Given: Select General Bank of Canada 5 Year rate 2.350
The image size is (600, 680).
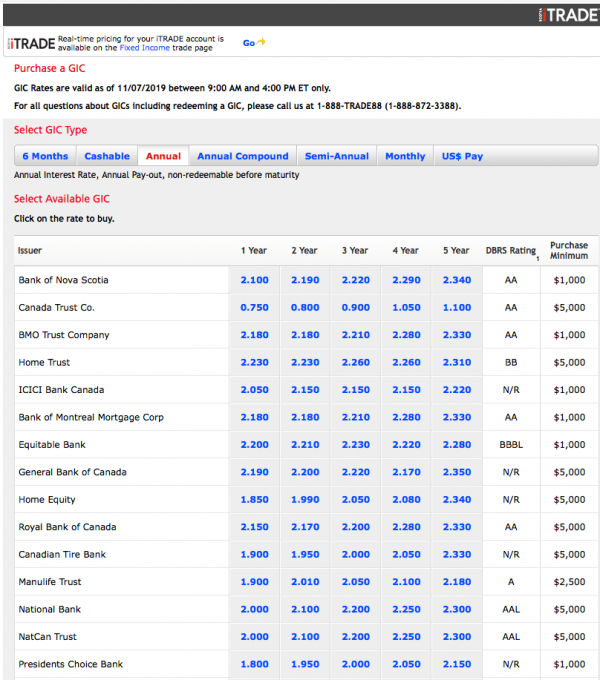Looking at the screenshot, I should [x=456, y=472].
